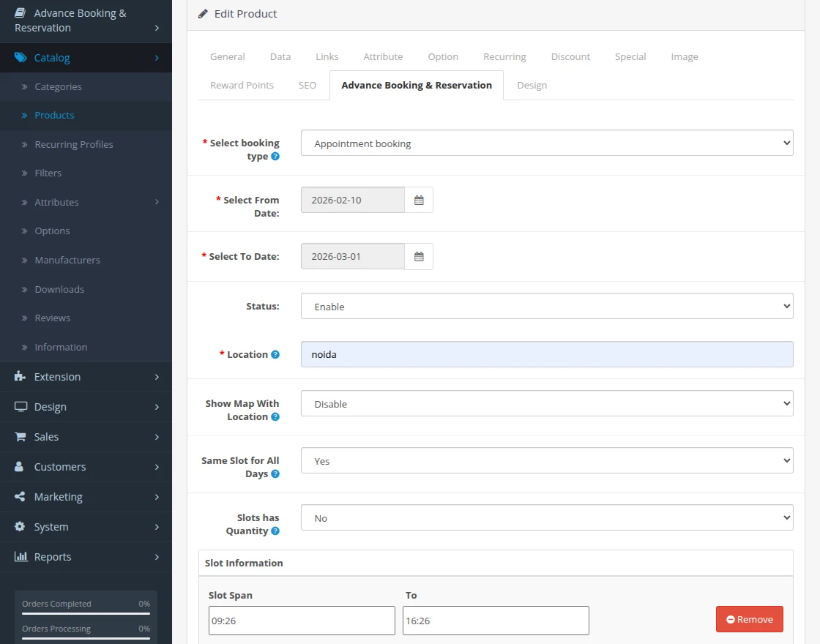Open Show Map With Location dropdown
This screenshot has height=644, width=820.
(546, 404)
